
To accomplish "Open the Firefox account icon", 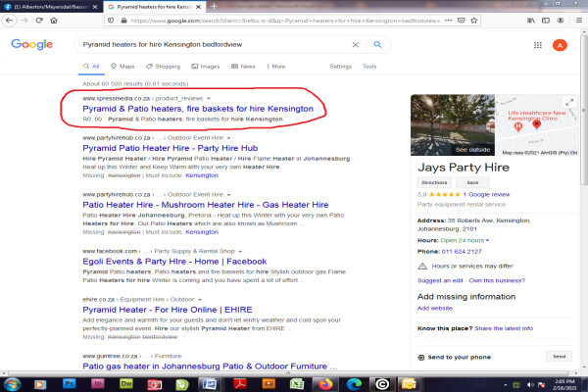I will click(561, 21).
